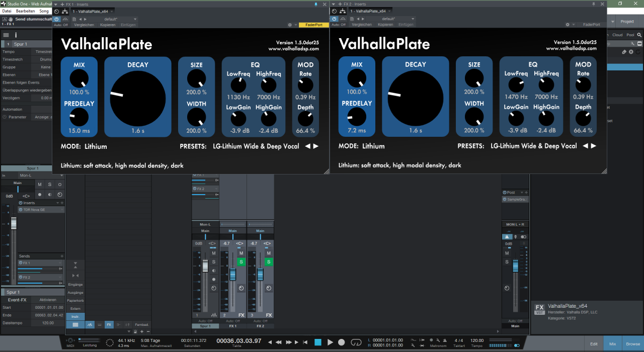Click the routing icon in FX 1 window header
This screenshot has height=352, width=644.
pos(64,11)
